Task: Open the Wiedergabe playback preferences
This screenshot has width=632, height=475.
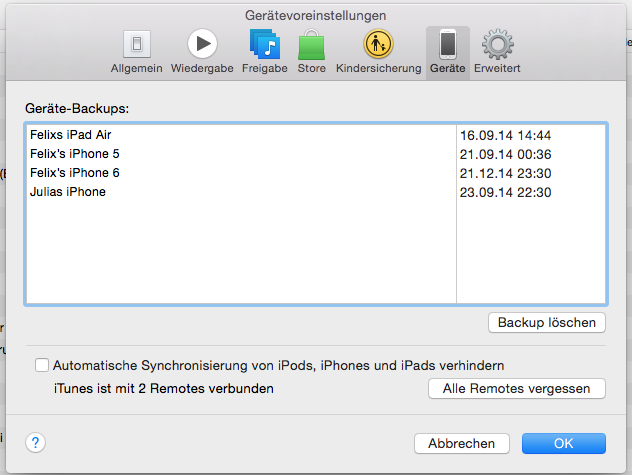Action: (202, 52)
